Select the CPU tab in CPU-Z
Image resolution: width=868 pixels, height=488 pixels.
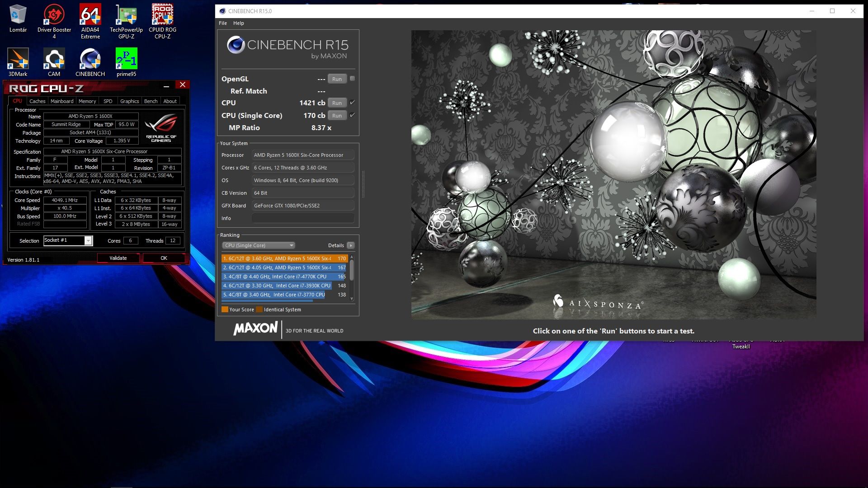[17, 101]
